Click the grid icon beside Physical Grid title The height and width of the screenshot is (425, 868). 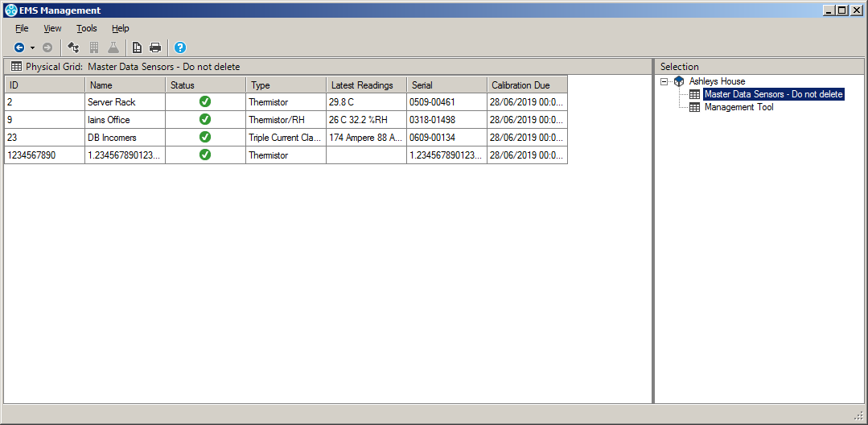[17, 67]
